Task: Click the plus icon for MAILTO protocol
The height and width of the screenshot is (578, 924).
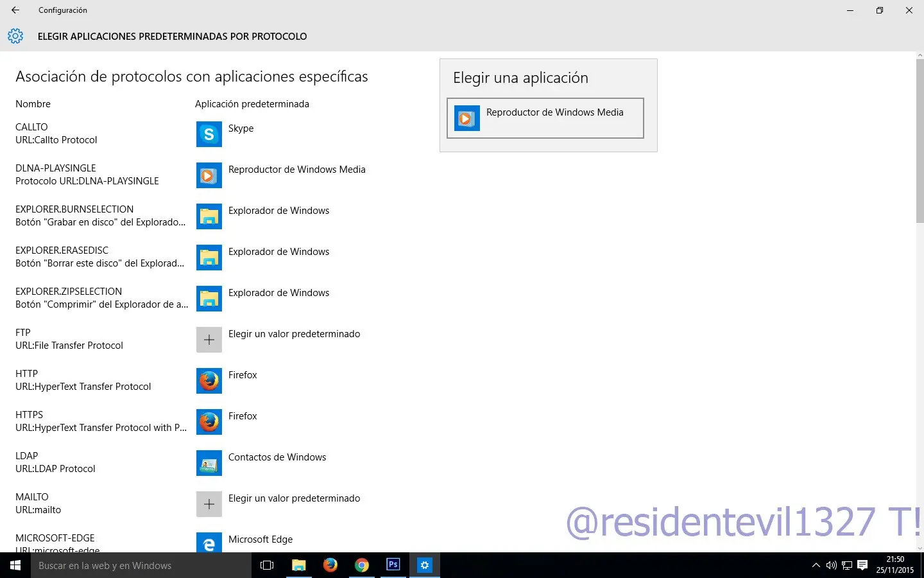Action: pos(209,504)
